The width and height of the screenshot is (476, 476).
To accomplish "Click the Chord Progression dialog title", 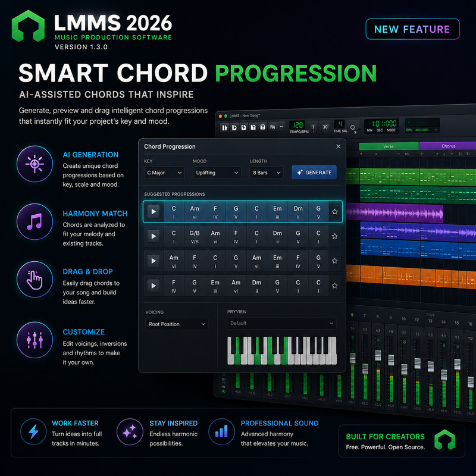I will click(x=170, y=146).
